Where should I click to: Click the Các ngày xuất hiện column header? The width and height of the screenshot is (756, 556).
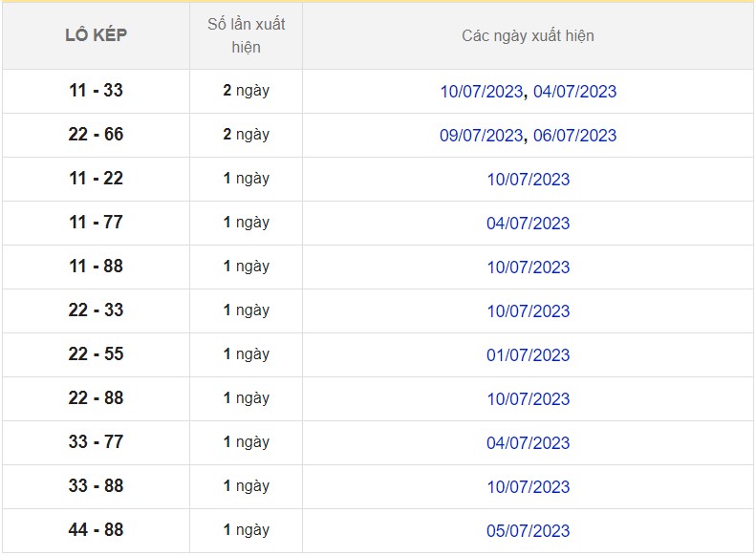point(528,35)
